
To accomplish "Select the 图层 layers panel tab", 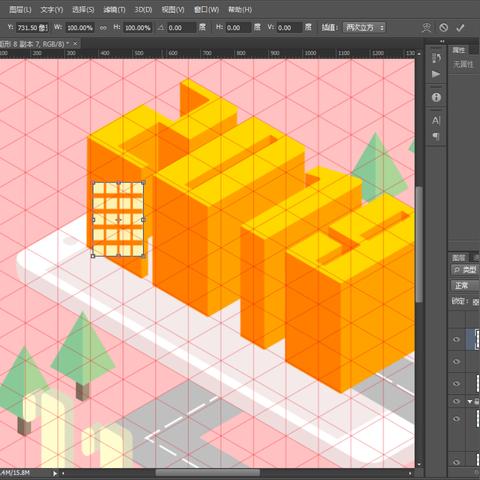I will [x=458, y=257].
